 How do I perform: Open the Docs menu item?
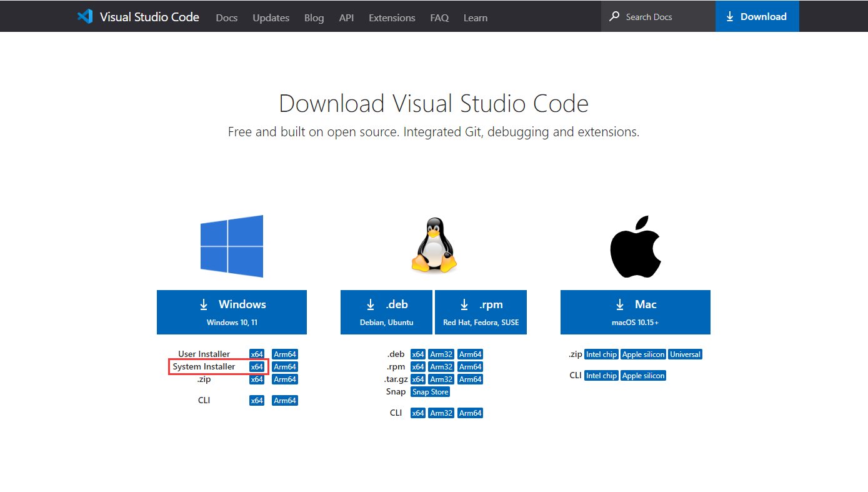[227, 18]
